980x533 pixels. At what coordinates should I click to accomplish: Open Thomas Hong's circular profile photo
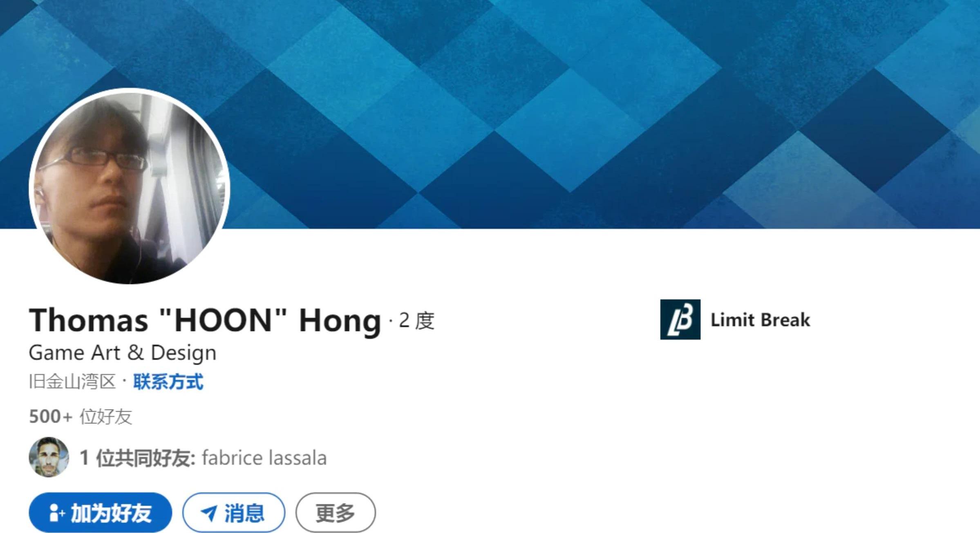(x=129, y=187)
